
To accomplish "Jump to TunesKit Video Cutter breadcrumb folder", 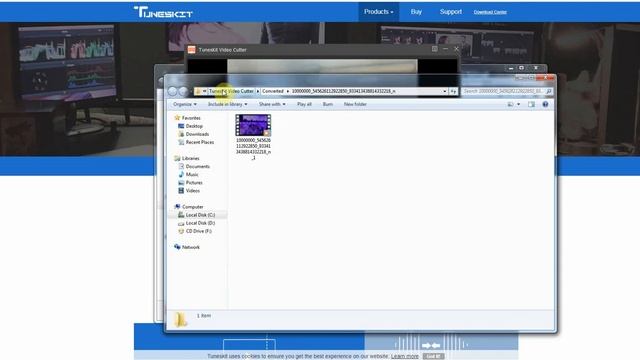I will coord(231,91).
